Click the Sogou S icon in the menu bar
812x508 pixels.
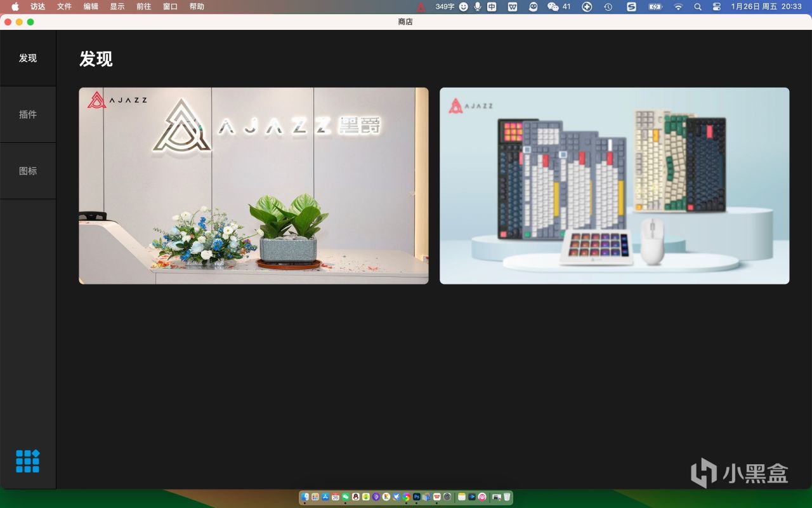pyautogui.click(x=631, y=6)
